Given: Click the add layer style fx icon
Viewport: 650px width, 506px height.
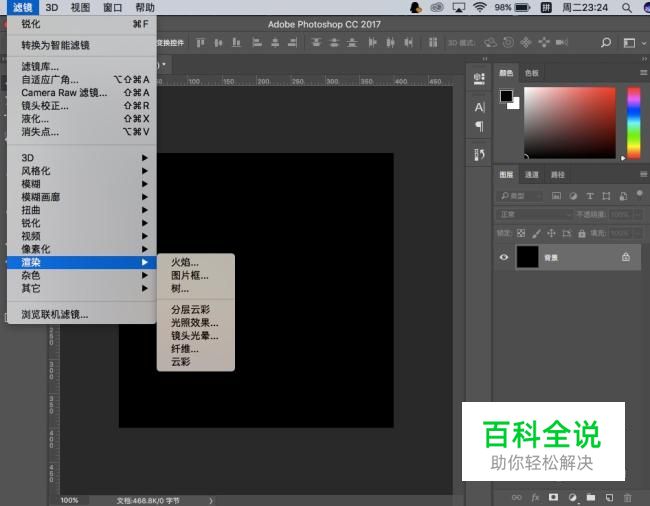Looking at the screenshot, I should click(x=535, y=497).
